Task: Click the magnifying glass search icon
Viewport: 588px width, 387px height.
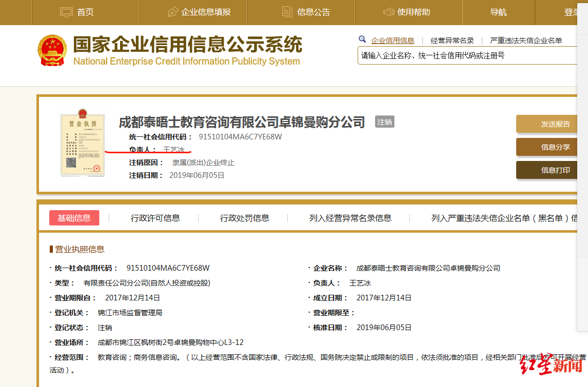Action: [x=363, y=39]
